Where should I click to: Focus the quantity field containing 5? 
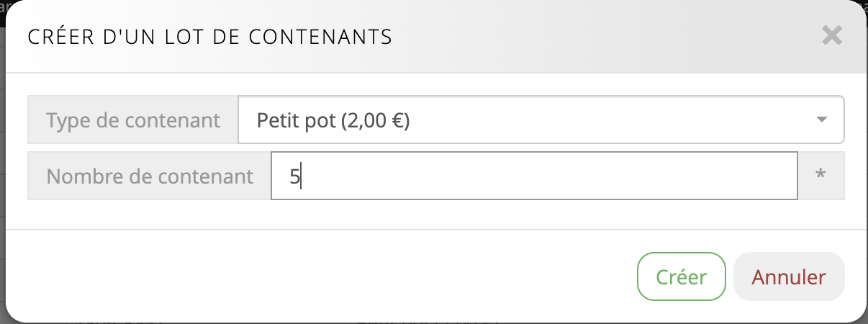(534, 175)
